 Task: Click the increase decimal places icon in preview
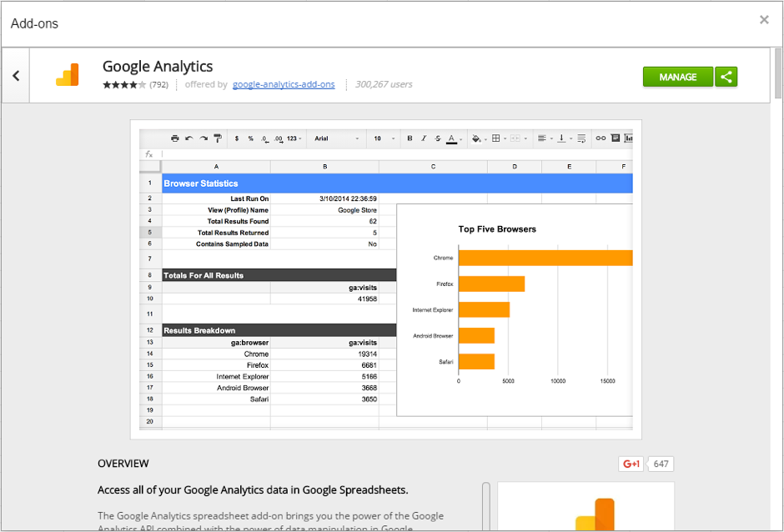[278, 138]
